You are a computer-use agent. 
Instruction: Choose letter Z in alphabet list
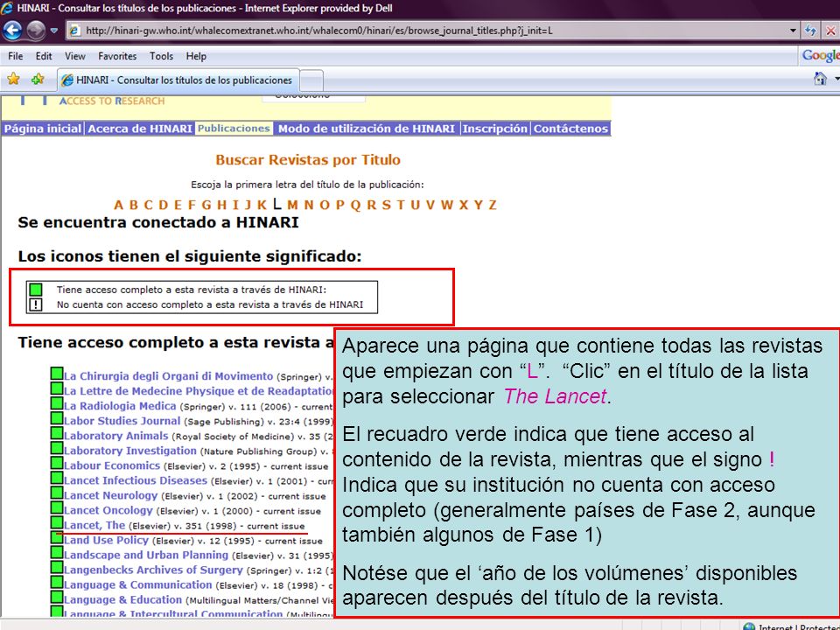point(493,205)
